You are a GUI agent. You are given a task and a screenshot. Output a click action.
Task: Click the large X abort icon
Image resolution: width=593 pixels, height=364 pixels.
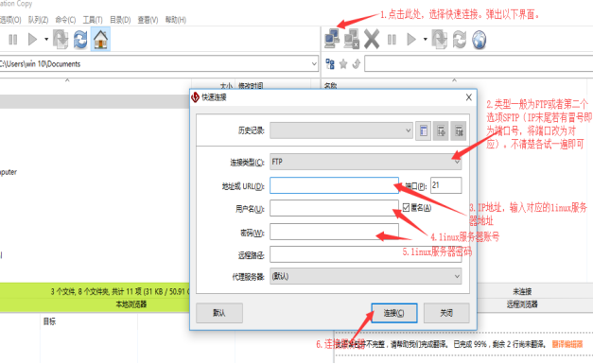click(372, 39)
